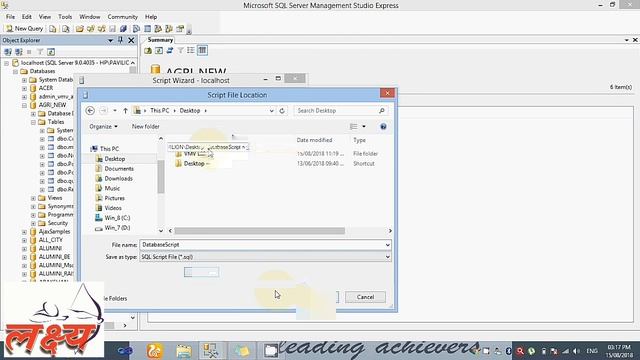Click the search magnifier in Search Desktop box
The image size is (640, 360).
(382, 111)
